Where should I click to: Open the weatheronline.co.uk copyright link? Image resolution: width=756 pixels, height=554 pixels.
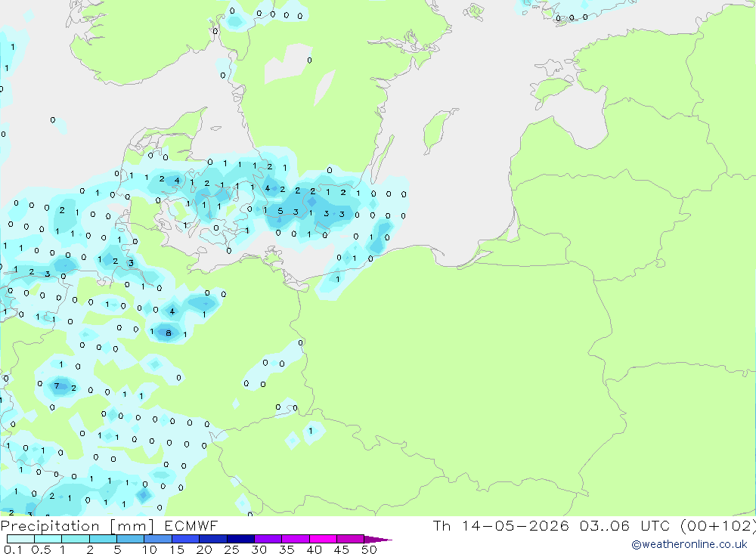coord(689,544)
